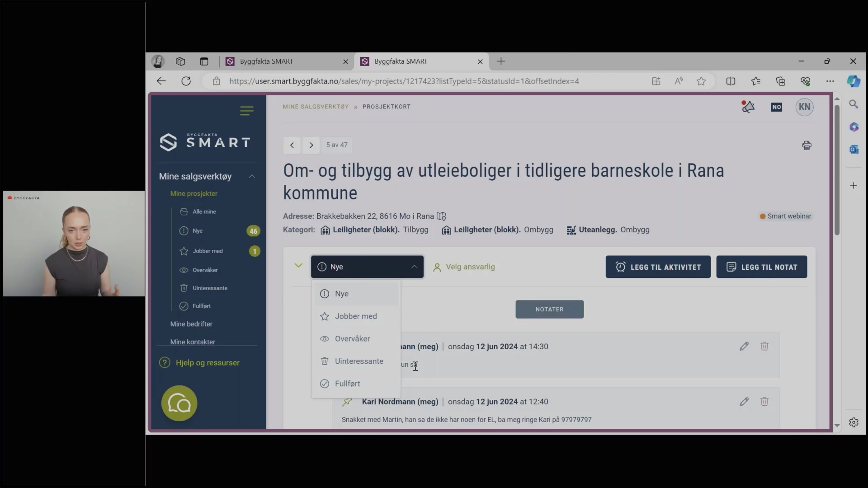Select Overvåker status in dropdown list

coord(352,339)
